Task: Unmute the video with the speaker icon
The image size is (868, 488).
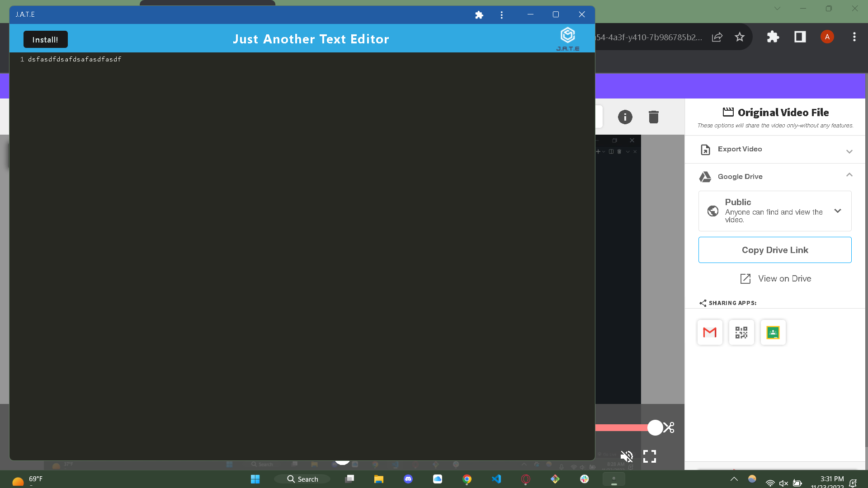Action: (627, 456)
